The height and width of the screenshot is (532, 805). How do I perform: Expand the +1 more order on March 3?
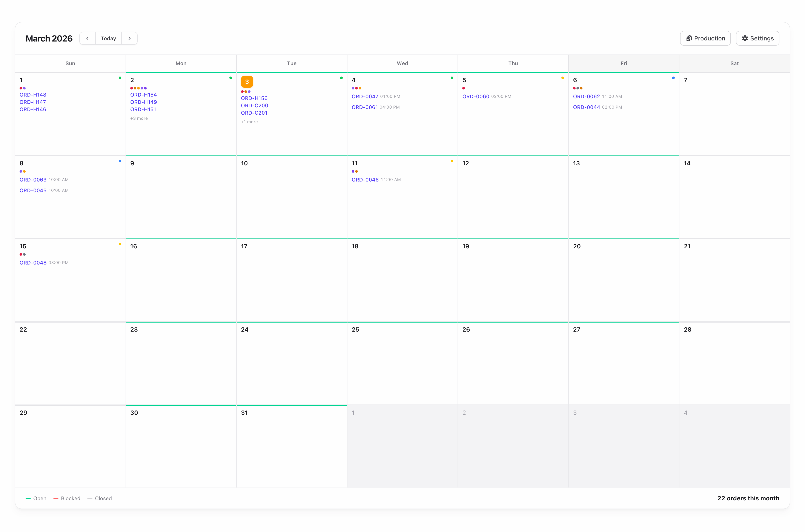pyautogui.click(x=249, y=121)
